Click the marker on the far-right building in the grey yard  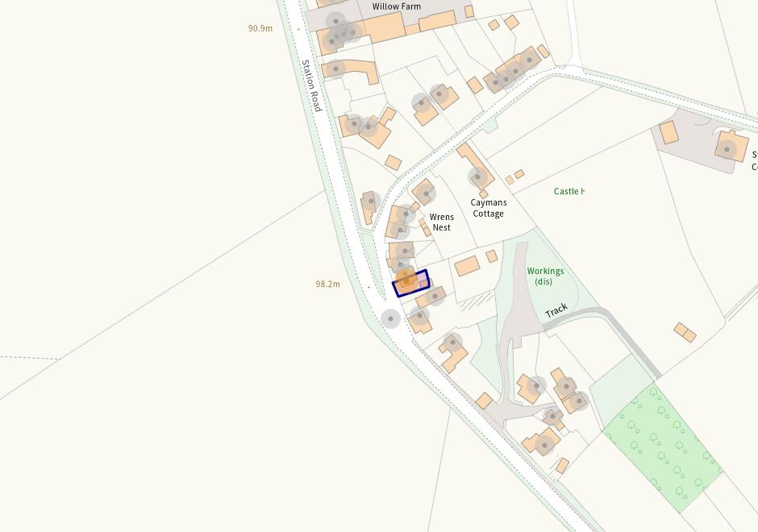pyautogui.click(x=727, y=149)
